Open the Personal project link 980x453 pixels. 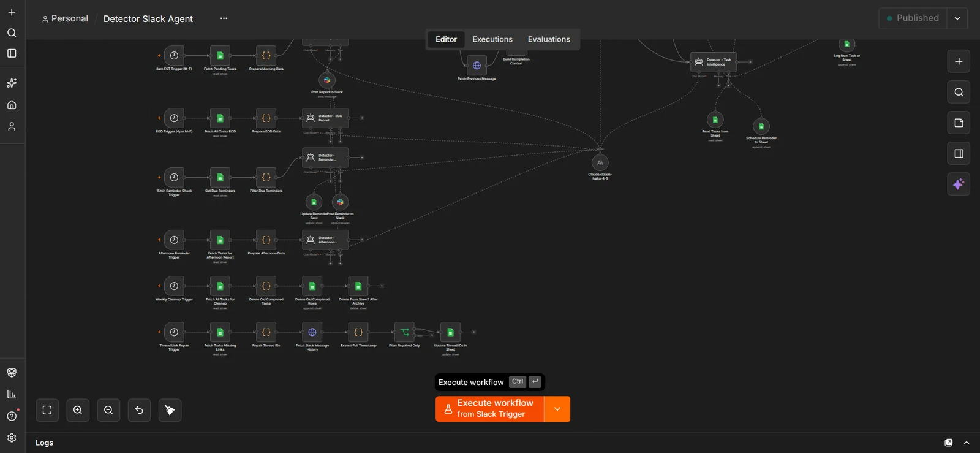tap(65, 18)
